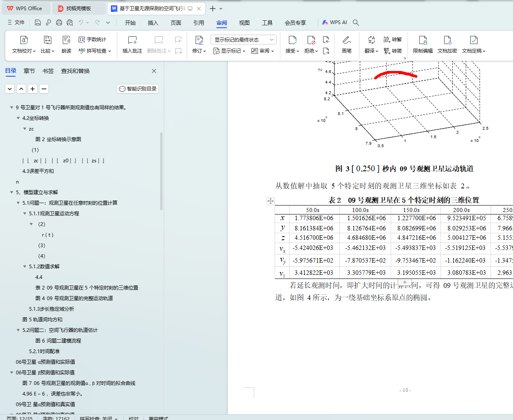Image resolution: width=513 pixels, height=420 pixels.
Task: Collapse the 5.2问题二 outline node
Action: click(18, 330)
